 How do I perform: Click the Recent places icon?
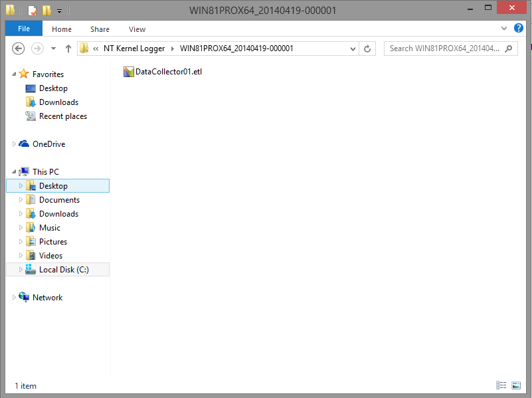click(x=31, y=116)
